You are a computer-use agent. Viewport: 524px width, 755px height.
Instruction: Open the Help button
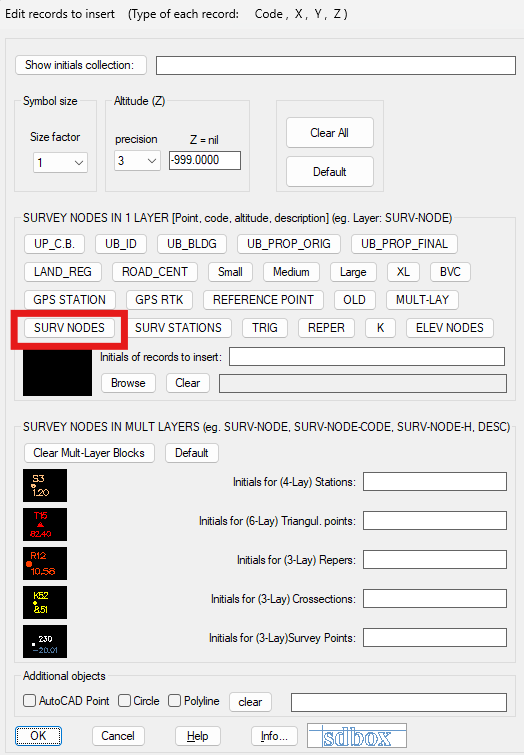click(198, 736)
